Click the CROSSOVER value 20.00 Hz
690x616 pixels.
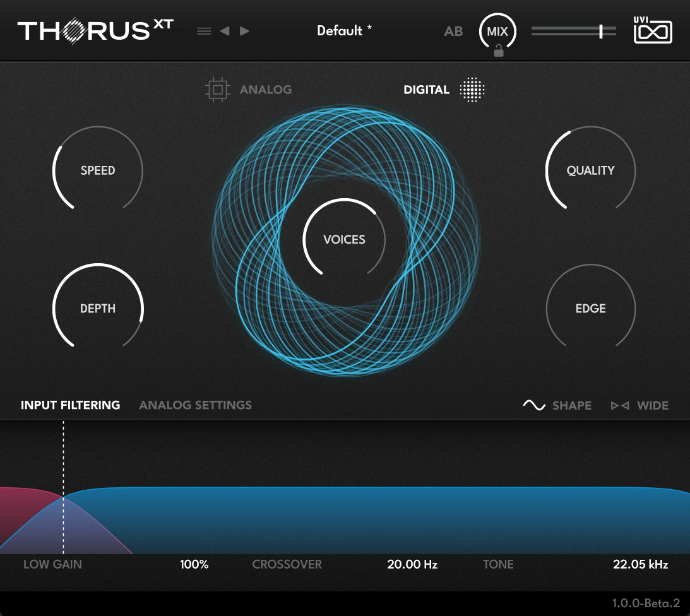(x=412, y=564)
